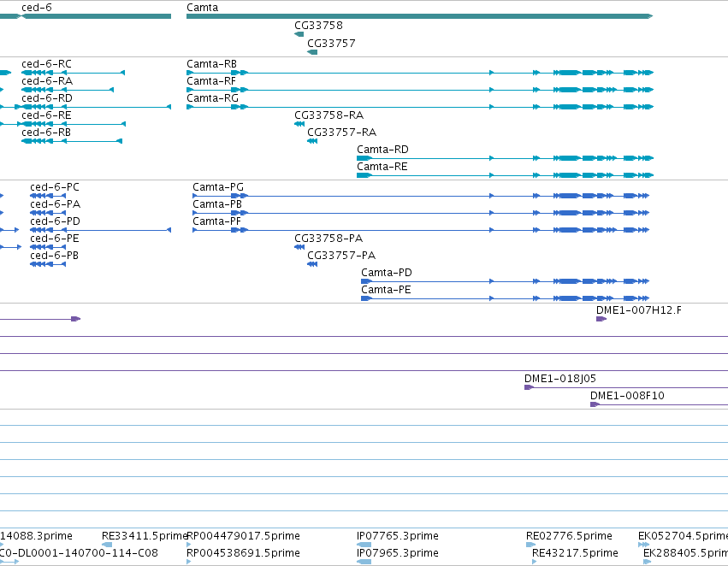Select transcript ced-6-RE
This screenshot has height=566, width=728.
click(x=46, y=115)
